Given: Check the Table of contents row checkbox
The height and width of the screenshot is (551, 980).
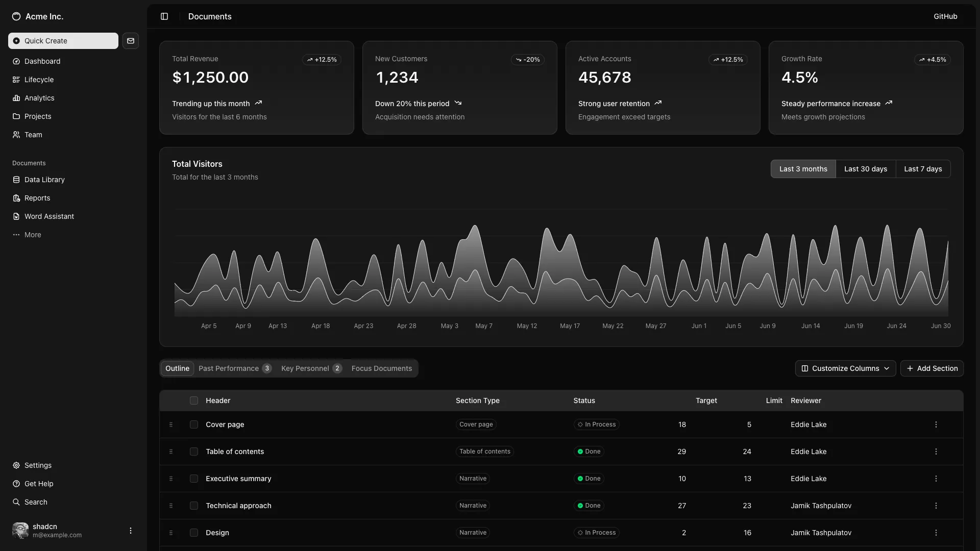Looking at the screenshot, I should (193, 452).
